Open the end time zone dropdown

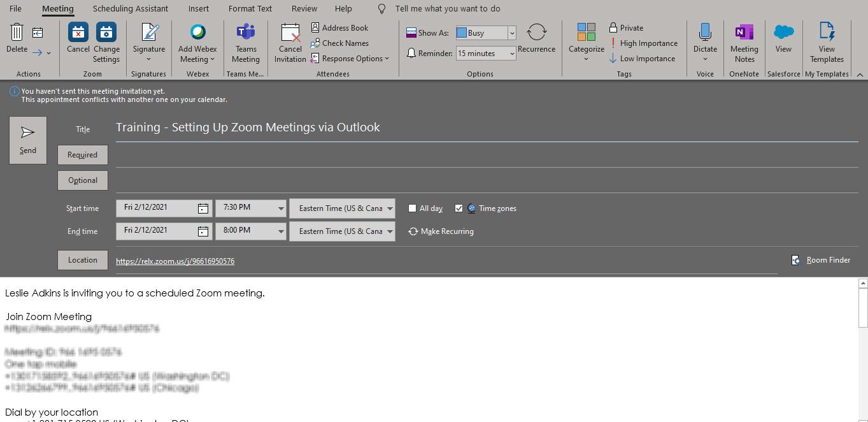(x=390, y=231)
